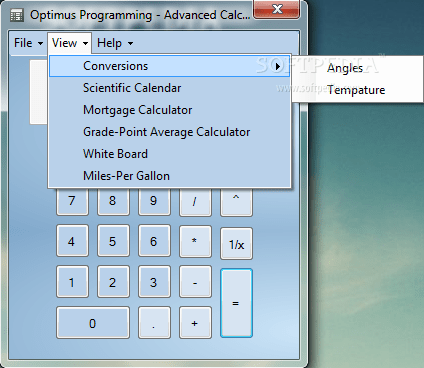Click the calculator app icon in title bar
Screen dimensions: 424x368
pos(16,15)
